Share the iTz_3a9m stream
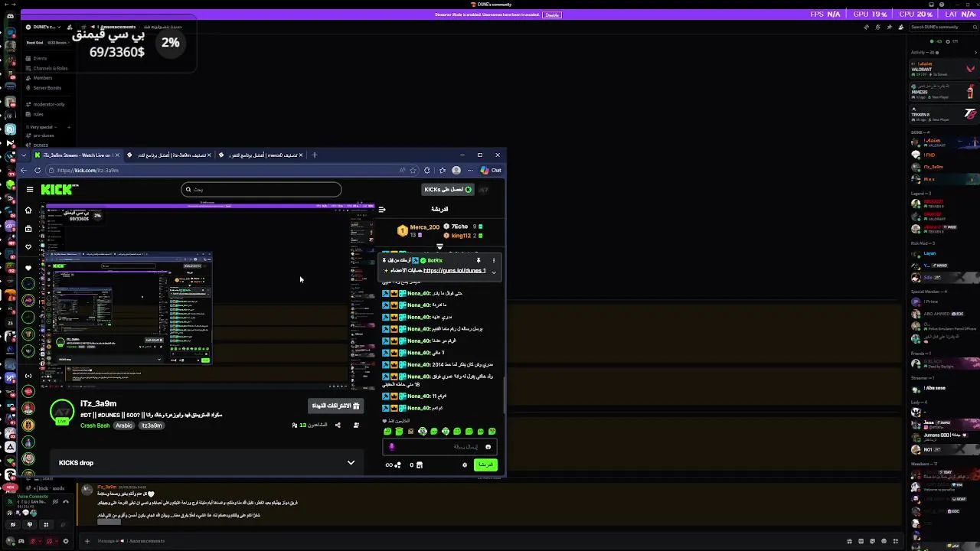Screen dimensions: 980x551 coord(338,425)
